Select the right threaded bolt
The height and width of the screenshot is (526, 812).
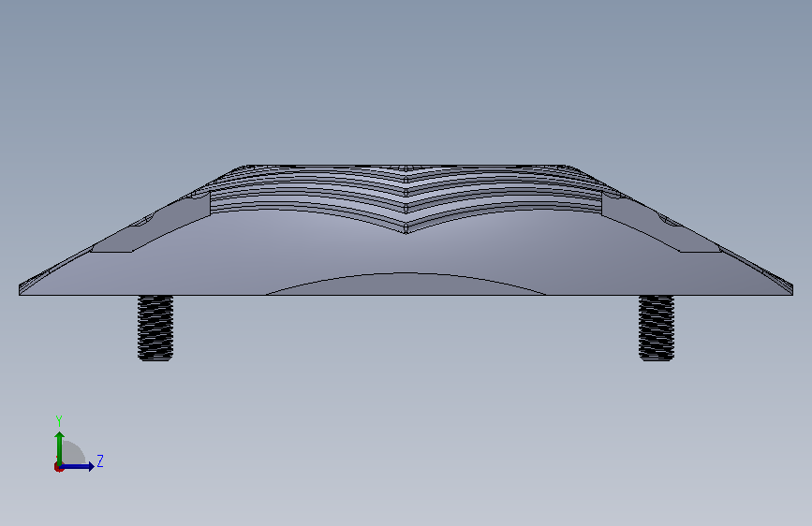click(657, 328)
